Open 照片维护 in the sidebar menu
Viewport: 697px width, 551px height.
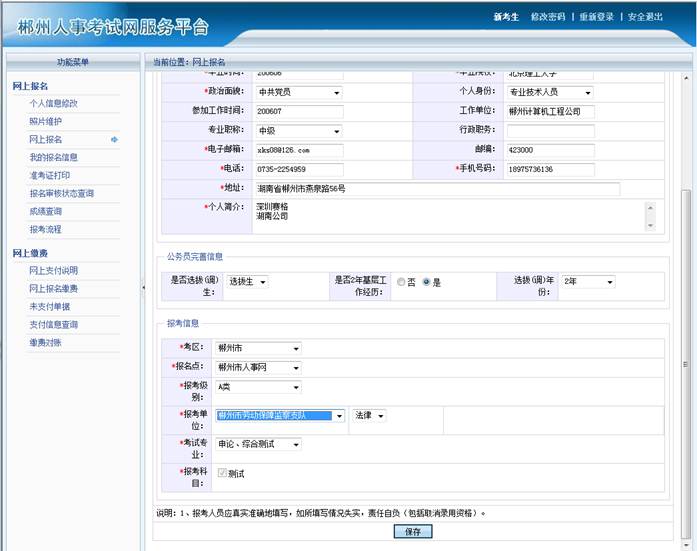pos(45,121)
